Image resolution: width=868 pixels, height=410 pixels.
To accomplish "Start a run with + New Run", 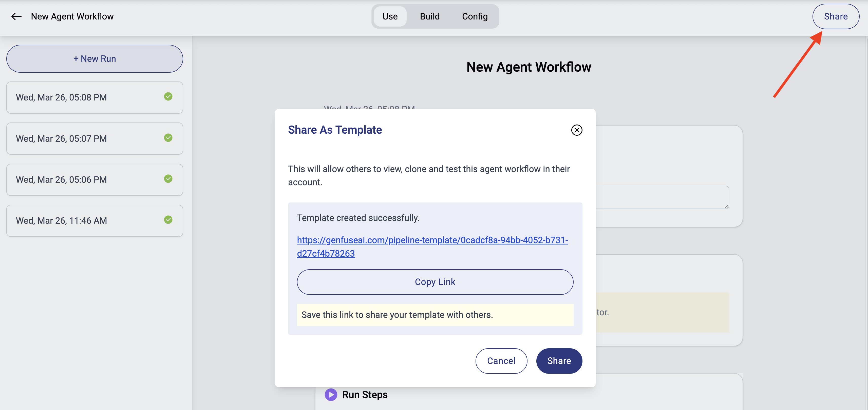I will coord(94,58).
